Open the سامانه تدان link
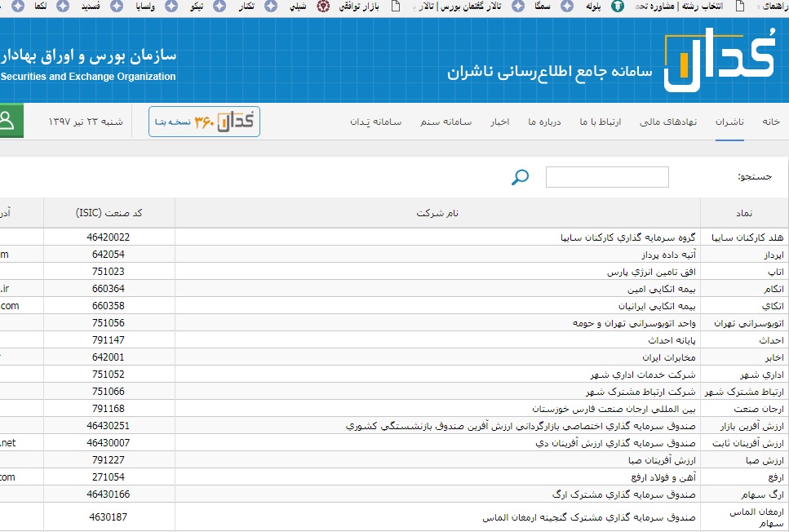Image resolution: width=789 pixels, height=532 pixels. [376, 122]
